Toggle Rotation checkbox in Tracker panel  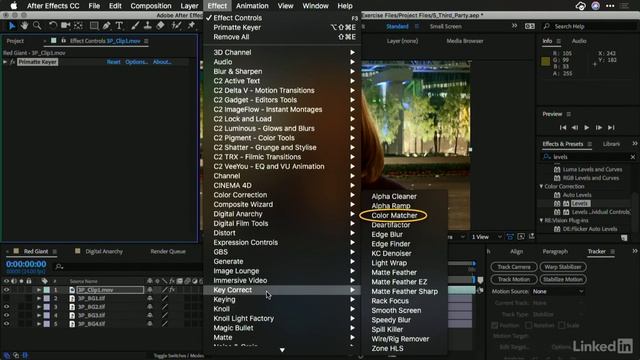point(529,326)
